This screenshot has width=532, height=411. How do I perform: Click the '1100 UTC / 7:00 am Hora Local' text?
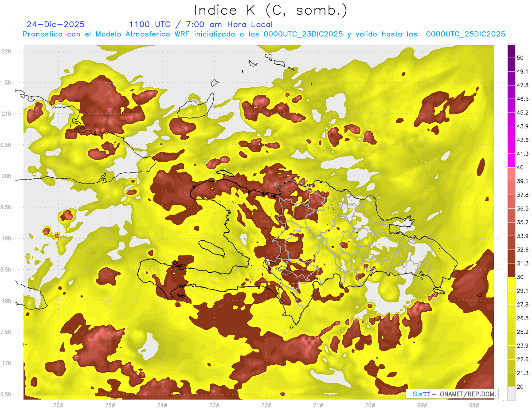click(201, 24)
